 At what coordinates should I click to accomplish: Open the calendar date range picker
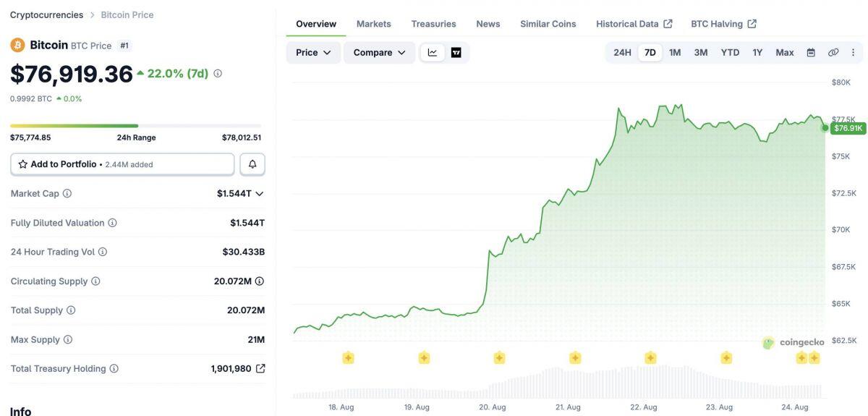[x=811, y=52]
